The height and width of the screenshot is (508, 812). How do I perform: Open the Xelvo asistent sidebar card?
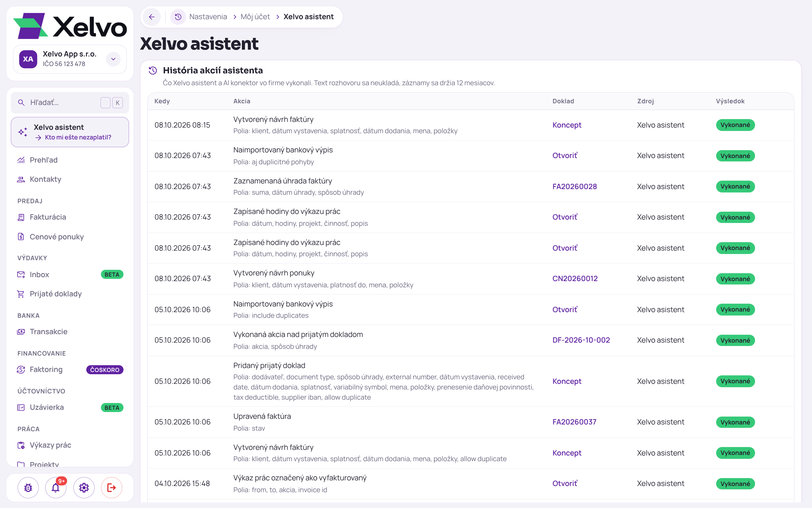point(70,132)
